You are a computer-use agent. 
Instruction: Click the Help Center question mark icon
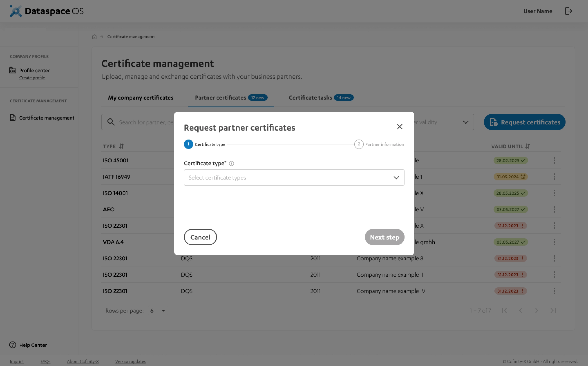[13, 345]
